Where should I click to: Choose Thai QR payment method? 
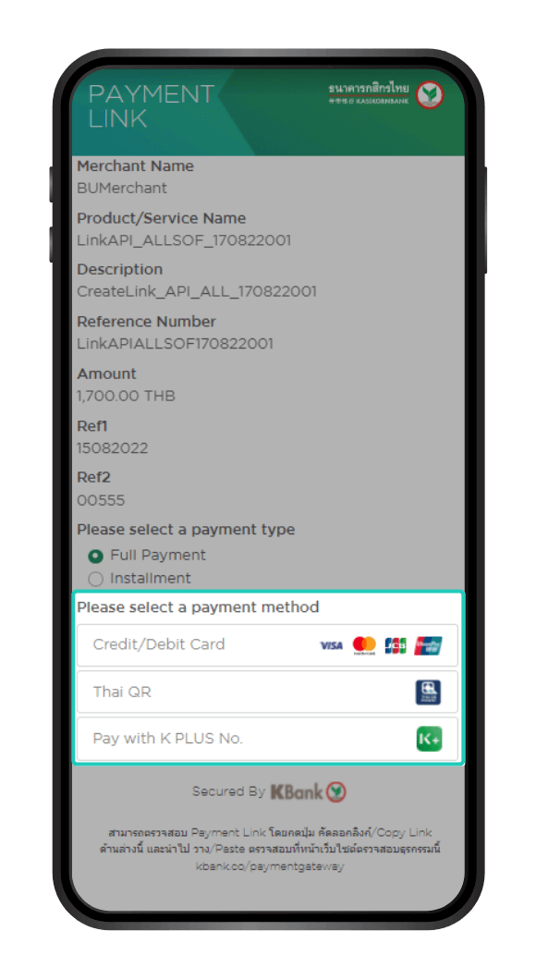(x=267, y=692)
